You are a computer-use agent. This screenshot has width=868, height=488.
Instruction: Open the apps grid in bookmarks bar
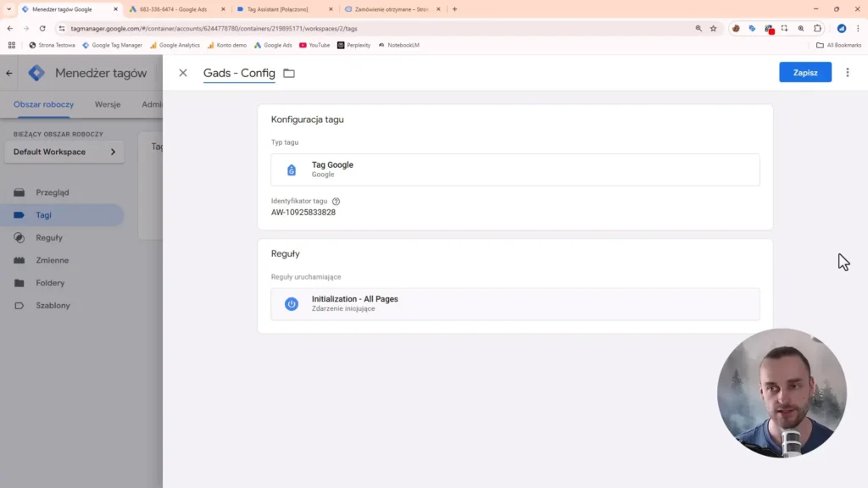point(12,46)
